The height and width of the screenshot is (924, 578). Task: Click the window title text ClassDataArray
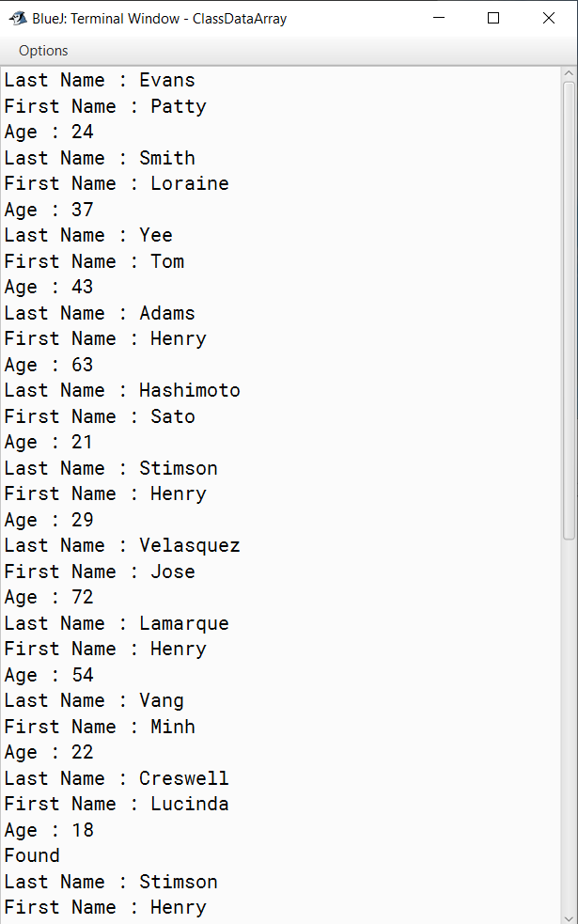pos(240,19)
